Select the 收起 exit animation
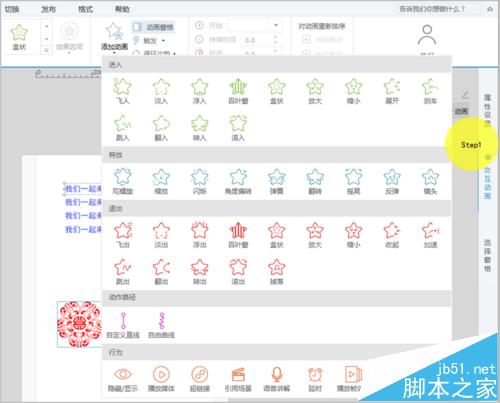 (x=392, y=235)
